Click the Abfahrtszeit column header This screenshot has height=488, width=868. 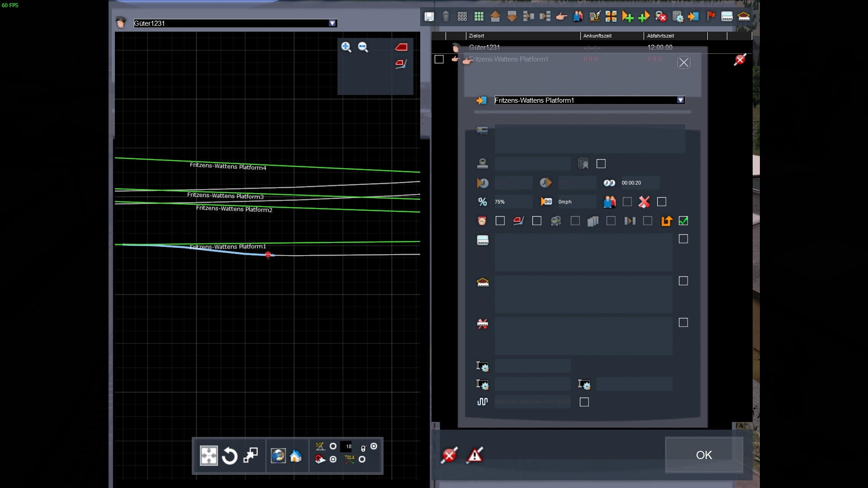[660, 36]
